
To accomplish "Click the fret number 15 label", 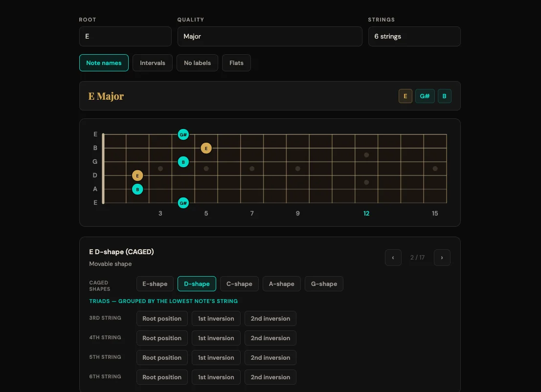I will [x=435, y=214].
